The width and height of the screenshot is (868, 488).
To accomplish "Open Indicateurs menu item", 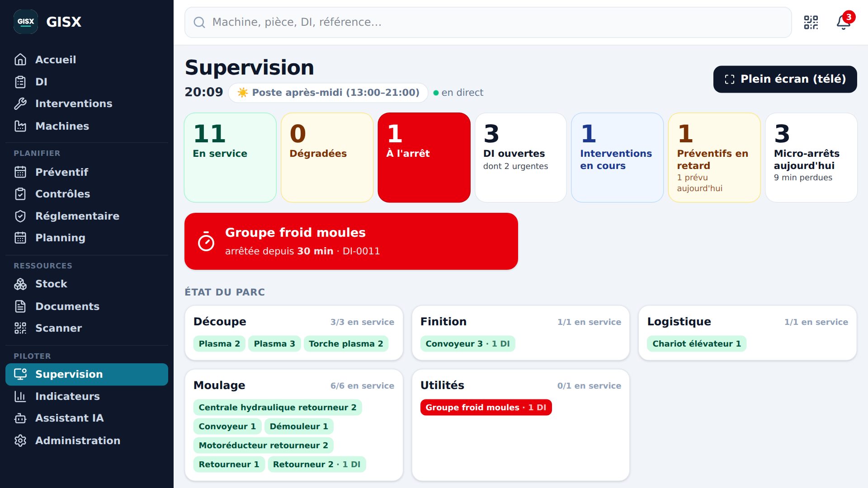I will (x=87, y=396).
